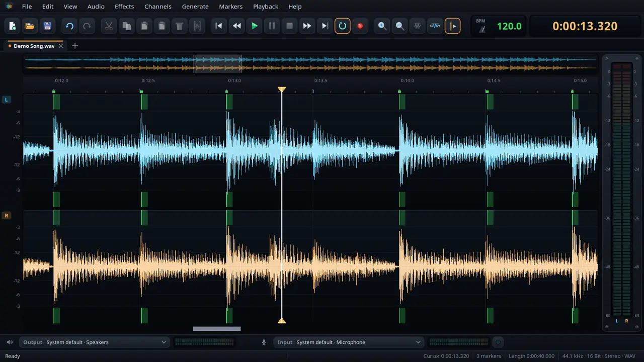Image resolution: width=644 pixels, height=362 pixels.
Task: Toggle the follow-playhead cursor button
Action: click(x=453, y=26)
